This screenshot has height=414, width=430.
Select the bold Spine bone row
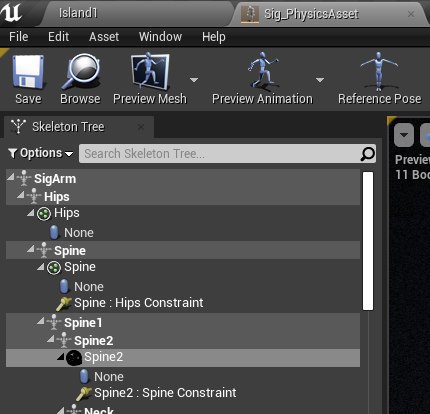[183, 250]
